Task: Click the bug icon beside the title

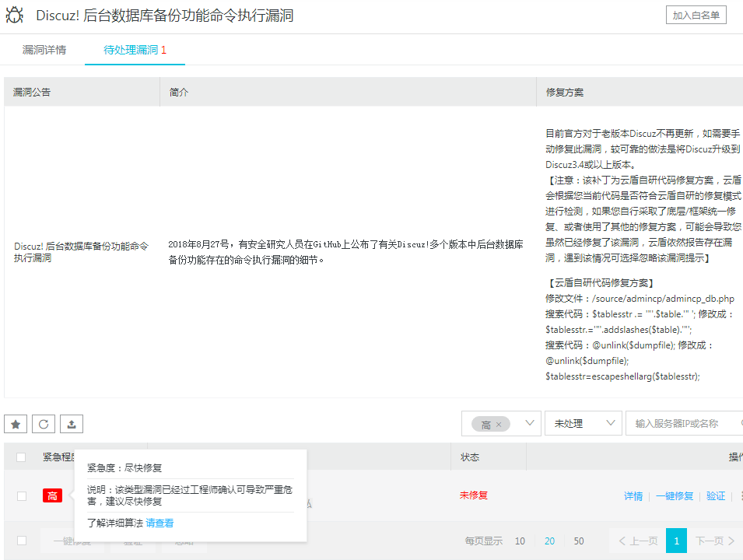Action: [x=14, y=16]
